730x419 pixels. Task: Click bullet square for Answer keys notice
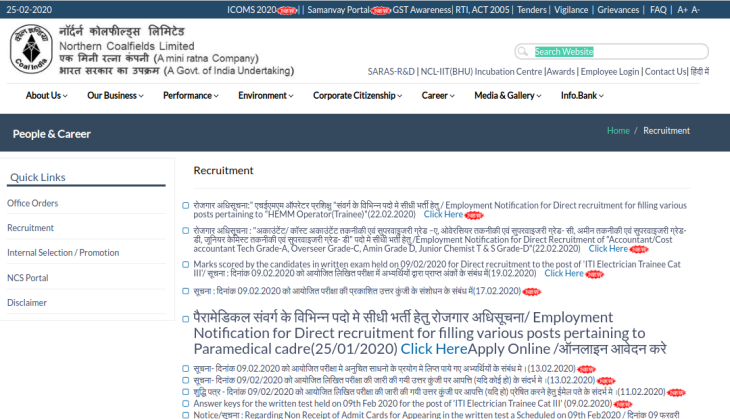[186, 404]
